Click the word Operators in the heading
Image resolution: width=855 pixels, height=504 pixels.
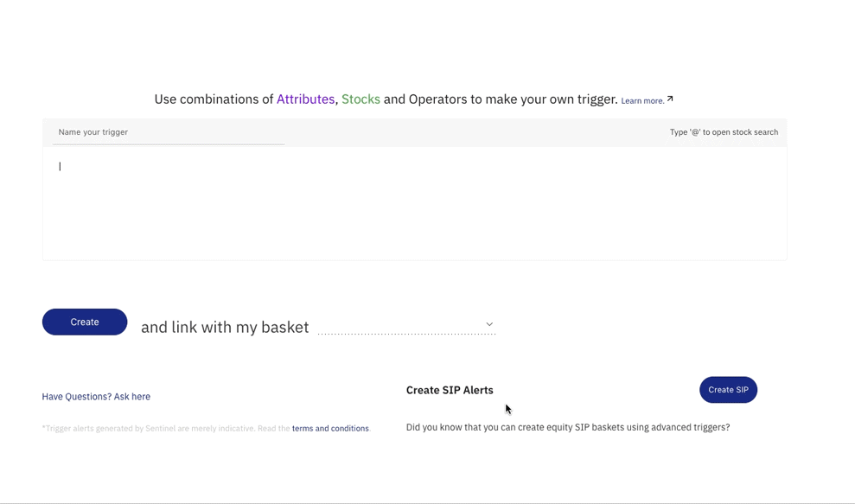click(x=437, y=99)
